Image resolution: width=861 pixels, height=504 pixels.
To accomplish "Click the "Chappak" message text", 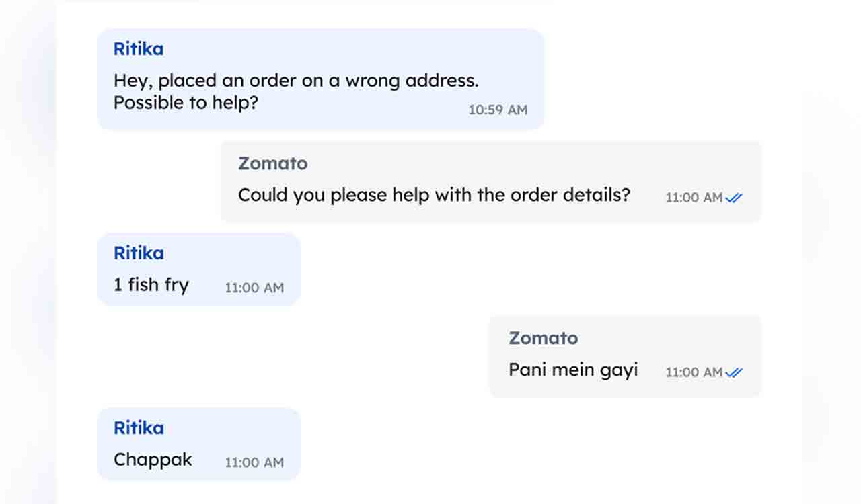I will pyautogui.click(x=153, y=460).
